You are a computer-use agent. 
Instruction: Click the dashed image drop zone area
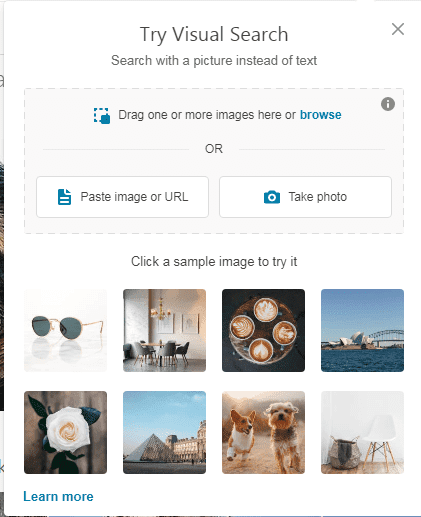point(214,161)
